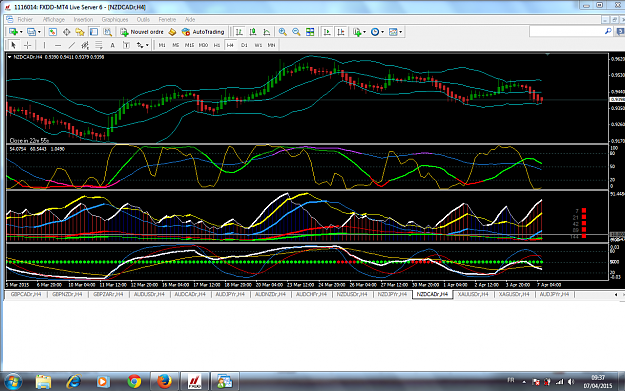Open the Affichage menu
Viewport: 625px width, 391px height.
tap(54, 20)
